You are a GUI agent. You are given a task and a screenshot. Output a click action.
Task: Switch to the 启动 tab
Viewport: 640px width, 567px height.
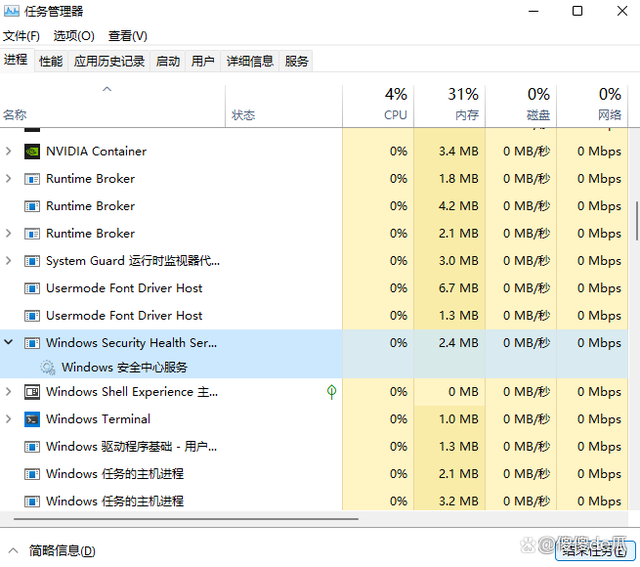168,61
